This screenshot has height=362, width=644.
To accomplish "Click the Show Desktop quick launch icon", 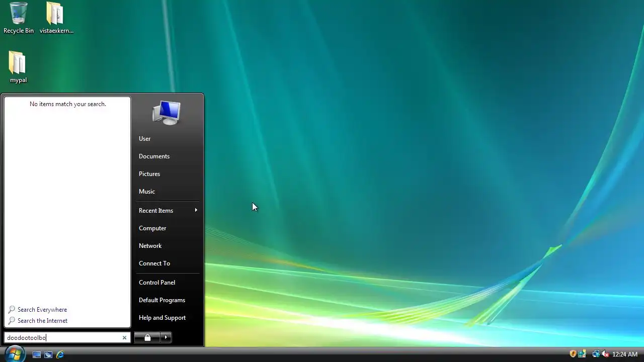I will pyautogui.click(x=37, y=354).
